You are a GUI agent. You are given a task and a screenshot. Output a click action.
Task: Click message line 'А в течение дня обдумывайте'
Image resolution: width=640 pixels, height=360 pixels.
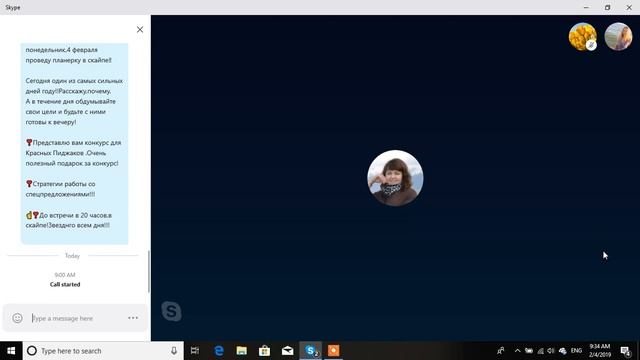(x=71, y=101)
